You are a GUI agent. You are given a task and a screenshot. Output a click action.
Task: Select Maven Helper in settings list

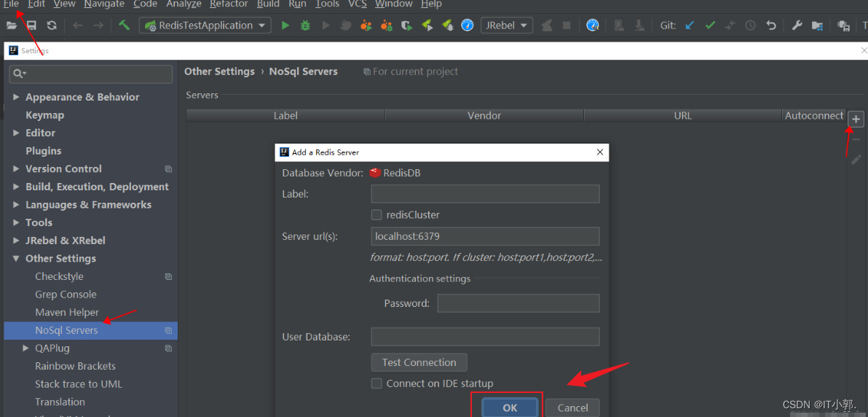coord(67,313)
